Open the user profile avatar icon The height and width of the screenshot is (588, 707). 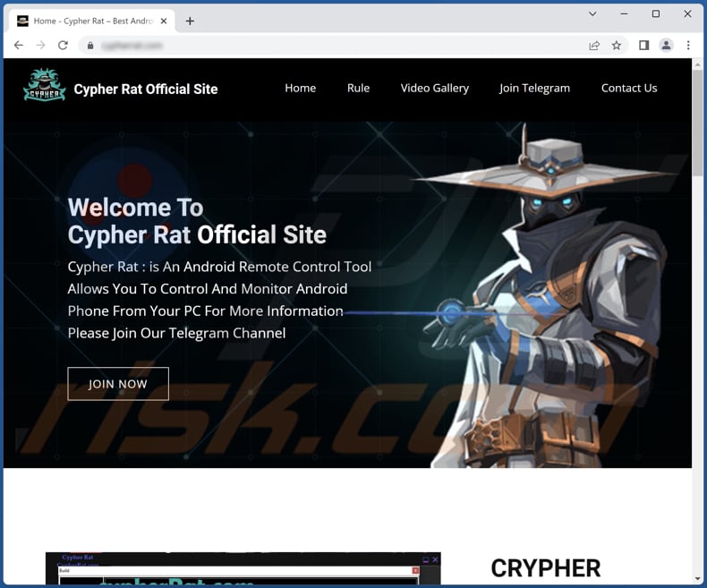coord(666,45)
